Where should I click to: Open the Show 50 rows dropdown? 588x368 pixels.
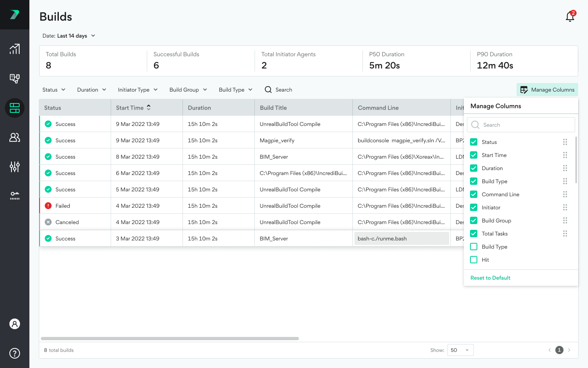coord(460,350)
